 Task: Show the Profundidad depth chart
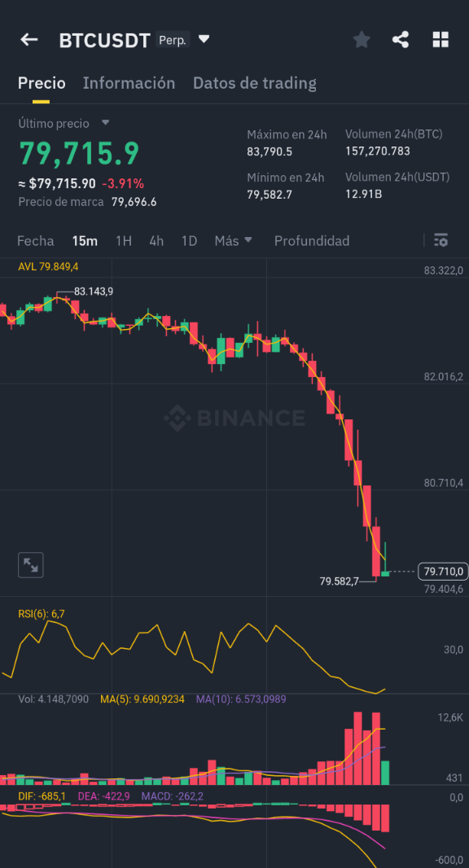pyautogui.click(x=312, y=241)
